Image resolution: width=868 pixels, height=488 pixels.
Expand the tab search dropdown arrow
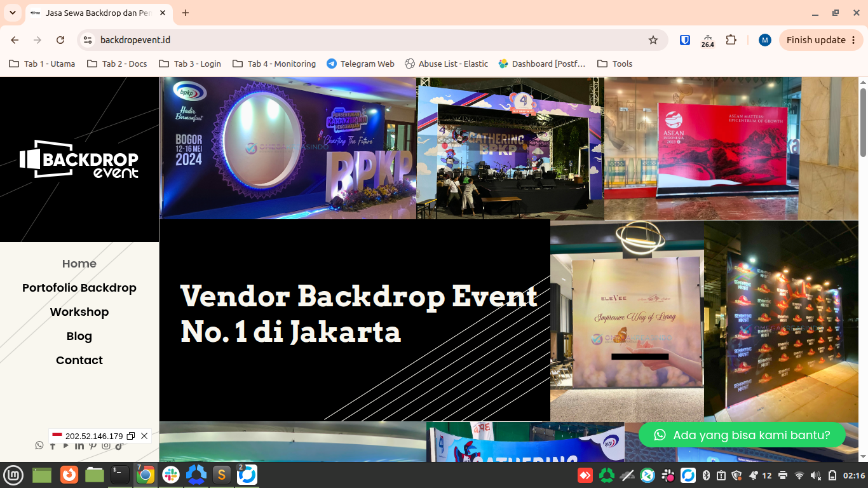click(x=13, y=13)
